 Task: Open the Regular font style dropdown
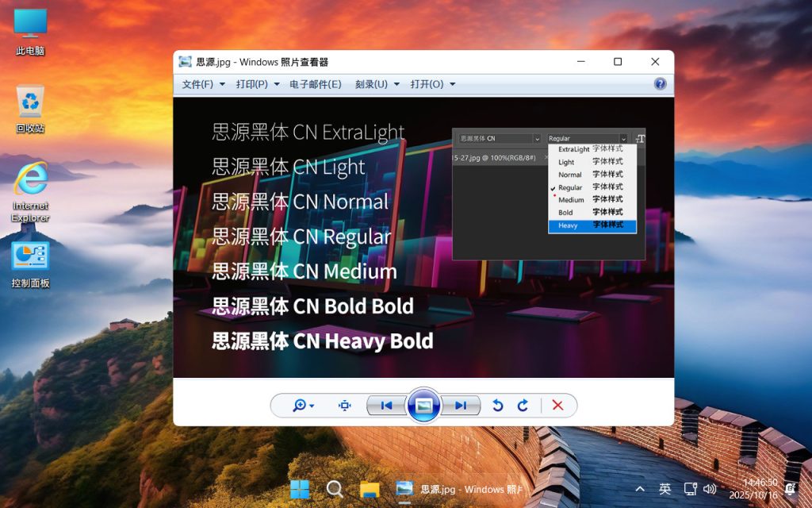623,137
